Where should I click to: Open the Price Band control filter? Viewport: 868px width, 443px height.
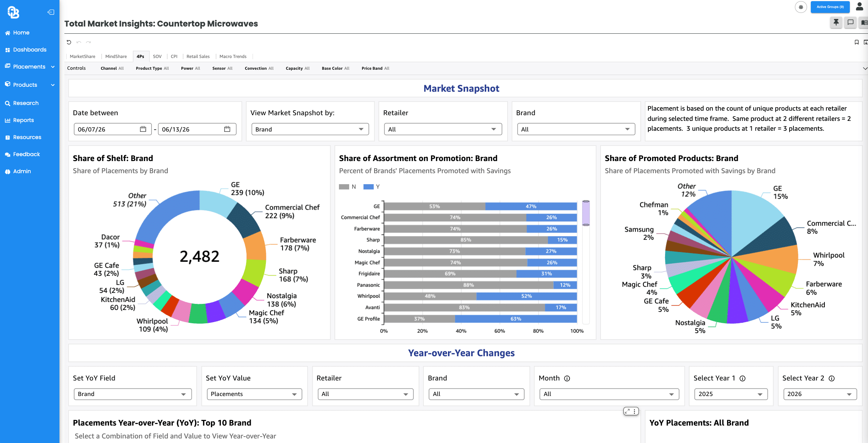(x=375, y=69)
